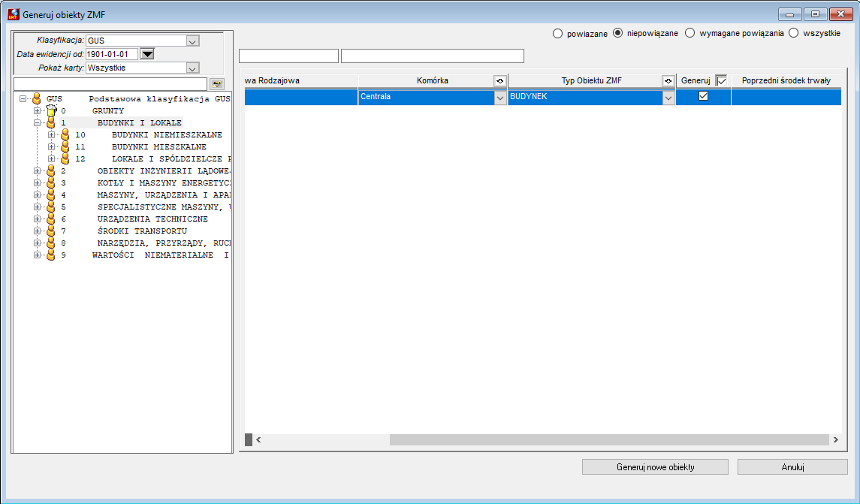Open the Pokaż karty dropdown

click(x=192, y=68)
